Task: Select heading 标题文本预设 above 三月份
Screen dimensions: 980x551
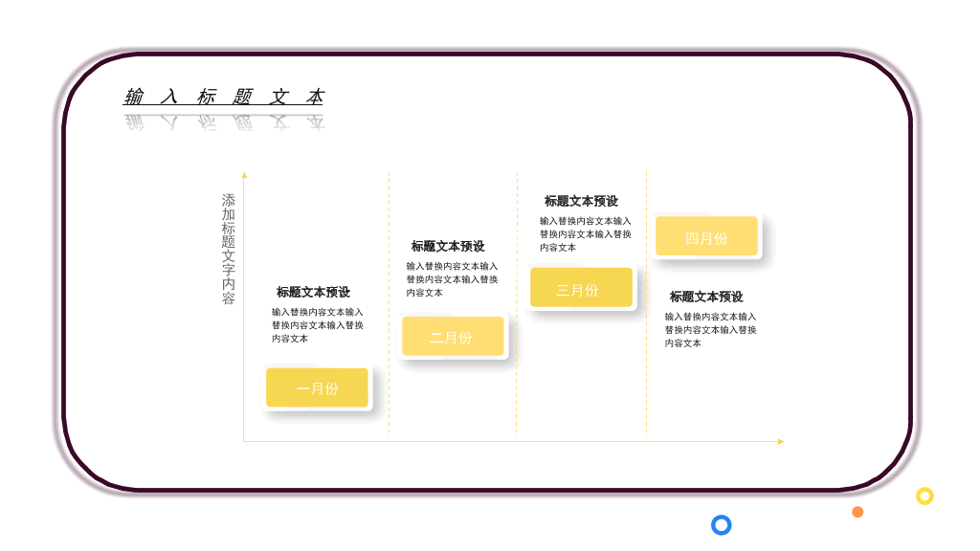Action: click(581, 201)
